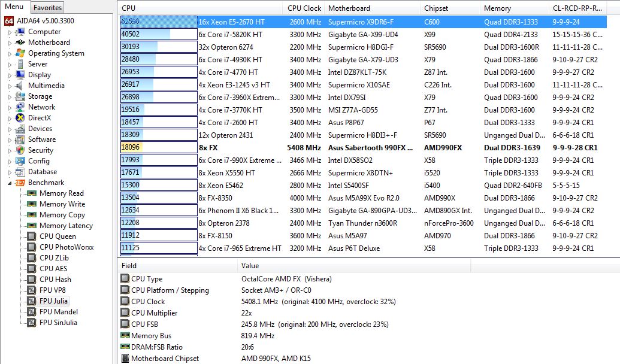This screenshot has height=364, width=620.
Task: Sort by the CL-RCD-RP-R... timing column header
Action: click(x=577, y=8)
